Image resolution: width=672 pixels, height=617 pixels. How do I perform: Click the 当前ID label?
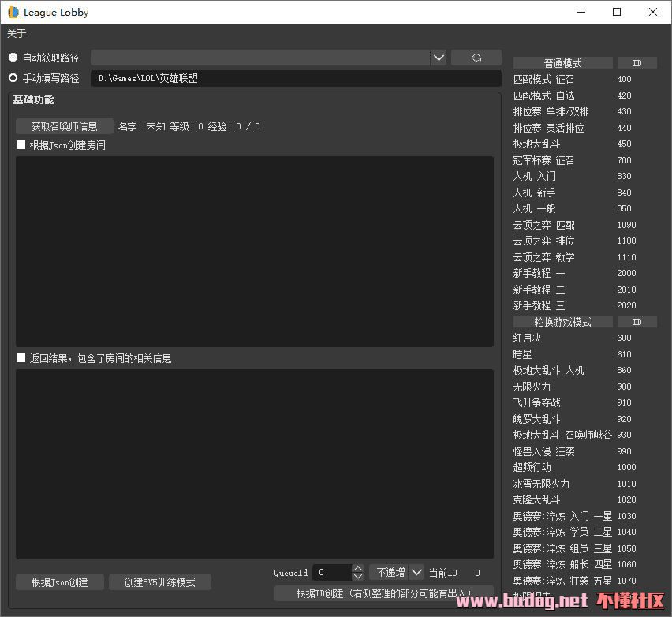point(443,573)
